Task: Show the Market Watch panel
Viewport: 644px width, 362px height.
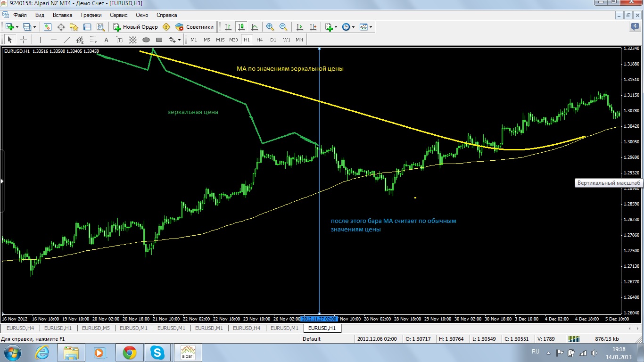Action: tap(48, 27)
